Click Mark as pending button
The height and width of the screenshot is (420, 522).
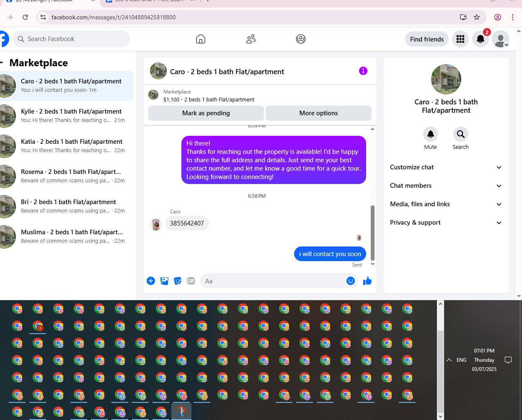pos(206,113)
